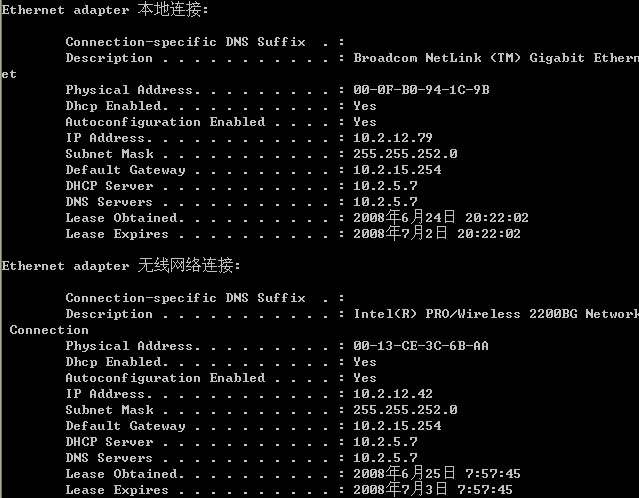The height and width of the screenshot is (498, 639).
Task: Click wireless Autoconfiguration Enabled Yes value
Action: (365, 378)
